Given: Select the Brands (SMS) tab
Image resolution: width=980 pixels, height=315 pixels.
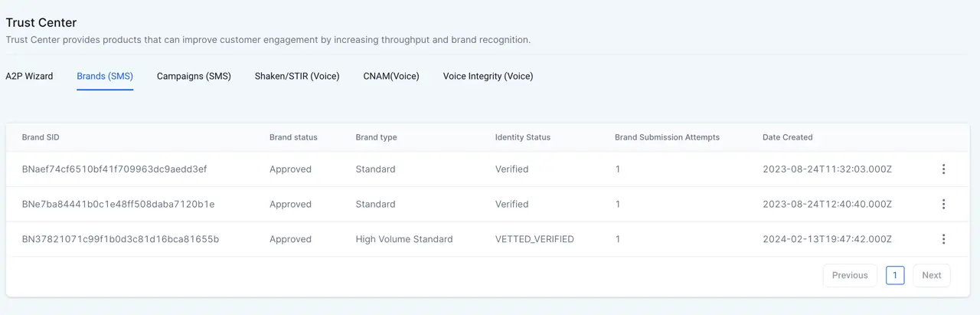Looking at the screenshot, I should (105, 77).
